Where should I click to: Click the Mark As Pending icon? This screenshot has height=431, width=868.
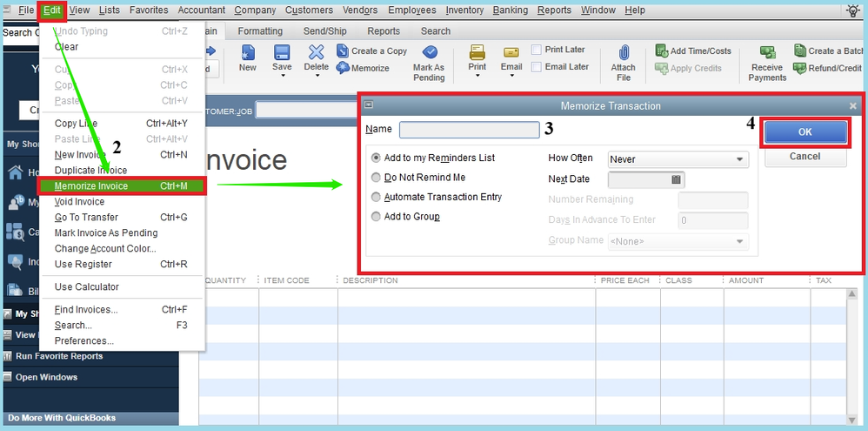click(430, 52)
